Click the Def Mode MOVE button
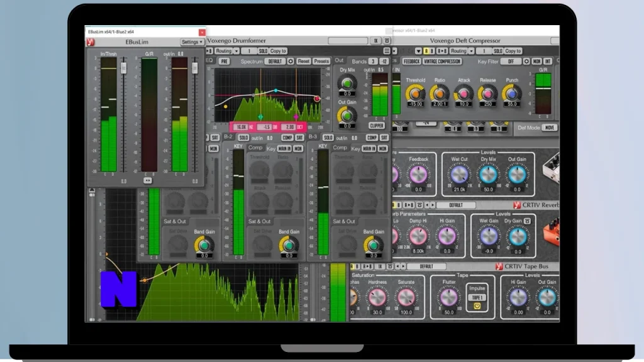Screen dimensions: 644x362 550,128
